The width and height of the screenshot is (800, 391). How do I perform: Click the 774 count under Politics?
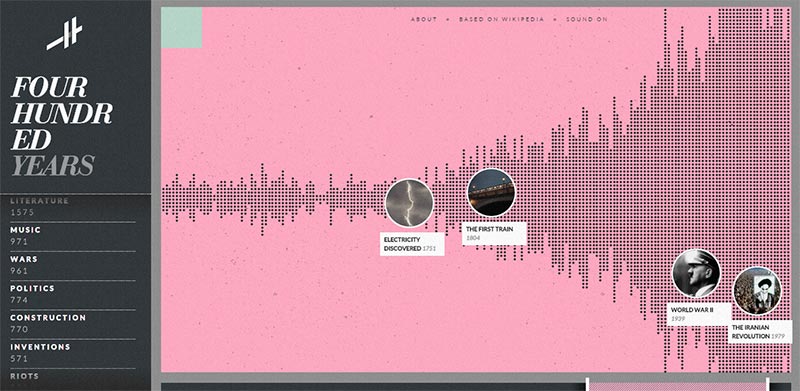pyautogui.click(x=19, y=300)
